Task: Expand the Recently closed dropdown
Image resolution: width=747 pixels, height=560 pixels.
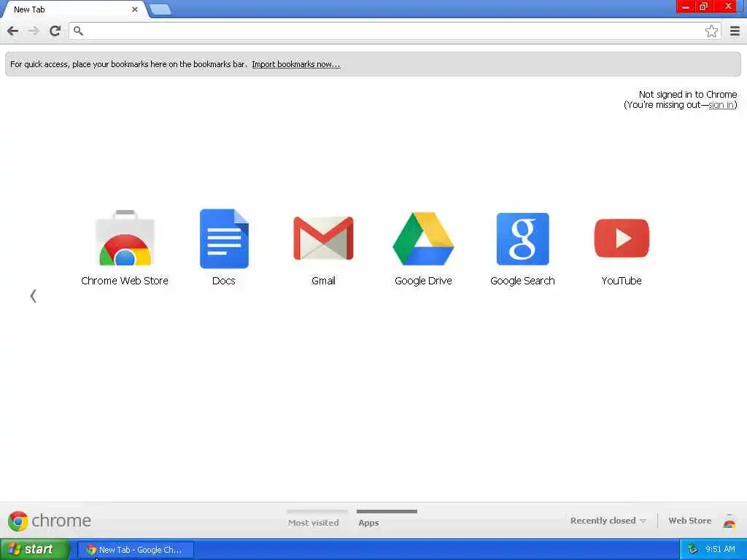Action: point(608,521)
